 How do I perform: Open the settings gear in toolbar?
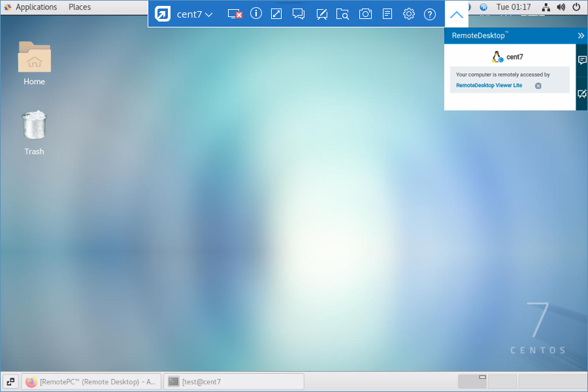pyautogui.click(x=409, y=14)
